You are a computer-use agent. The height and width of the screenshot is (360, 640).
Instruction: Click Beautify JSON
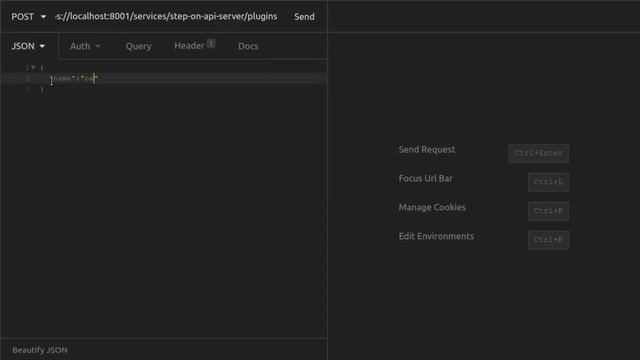point(40,350)
